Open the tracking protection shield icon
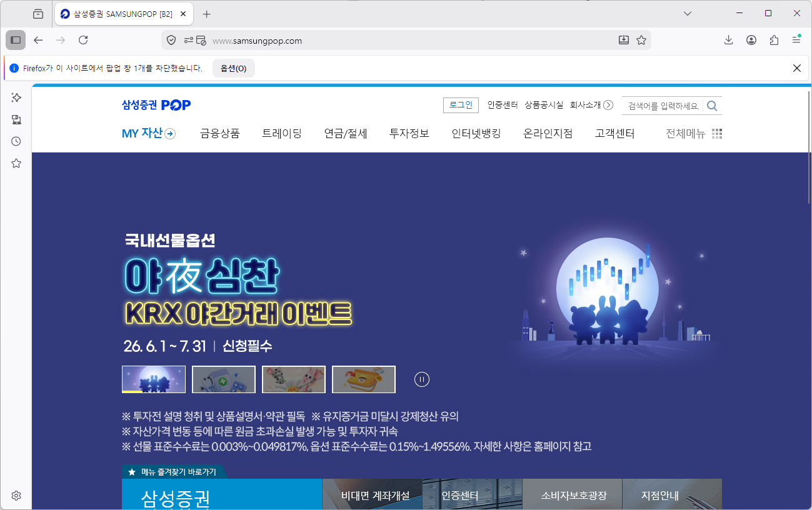Viewport: 812px width, 510px height. [171, 41]
